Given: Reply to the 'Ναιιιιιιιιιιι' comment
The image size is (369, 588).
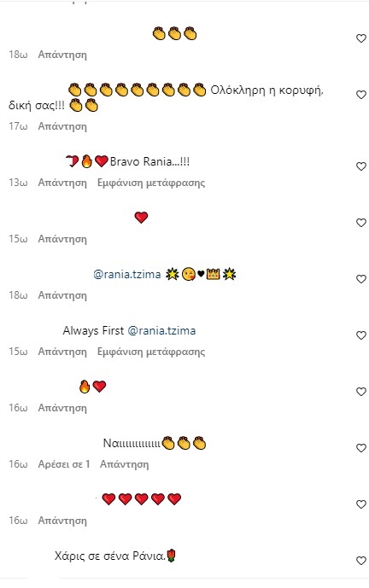Looking at the screenshot, I should [124, 464].
